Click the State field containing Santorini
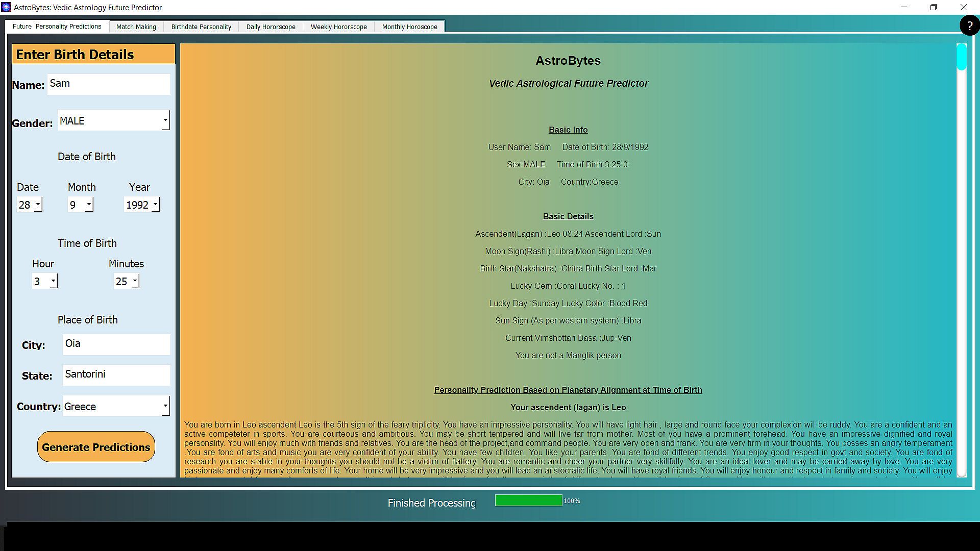Image resolution: width=980 pixels, height=551 pixels. [x=116, y=375]
